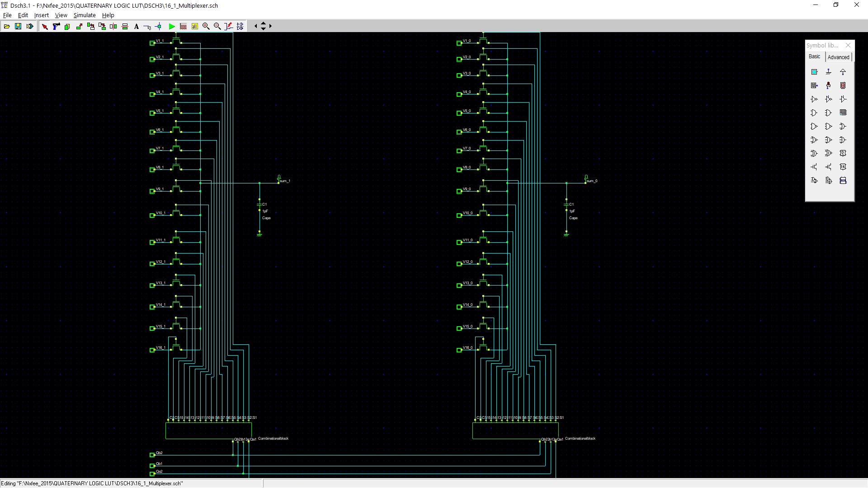Pan view left with left arrow
This screenshot has height=488, width=868.
click(256, 26)
